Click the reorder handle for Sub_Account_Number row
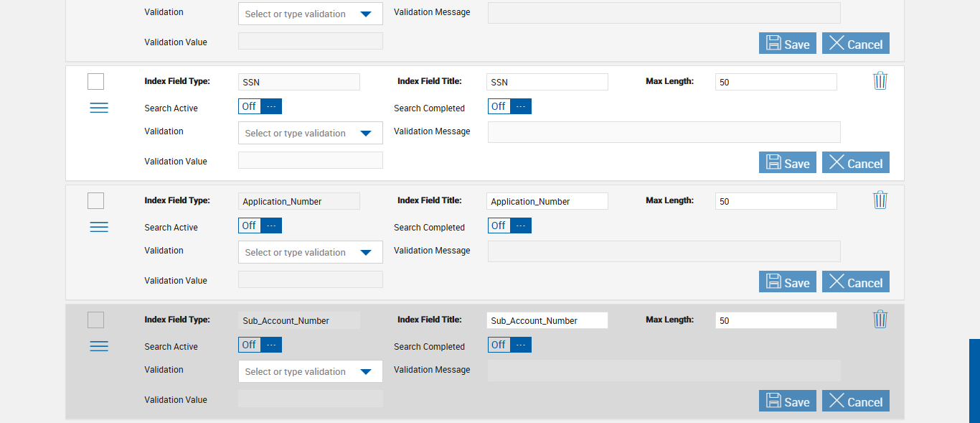980x423 pixels. point(99,346)
